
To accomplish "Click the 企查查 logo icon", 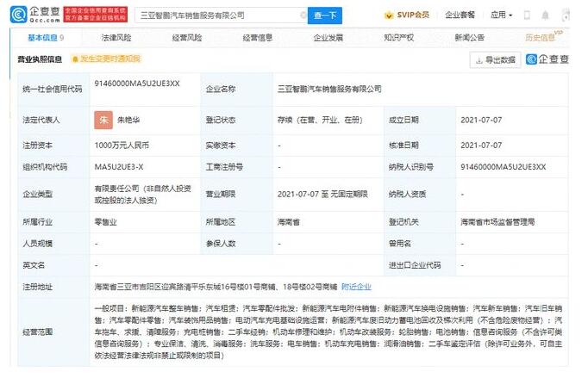I will pos(18,15).
